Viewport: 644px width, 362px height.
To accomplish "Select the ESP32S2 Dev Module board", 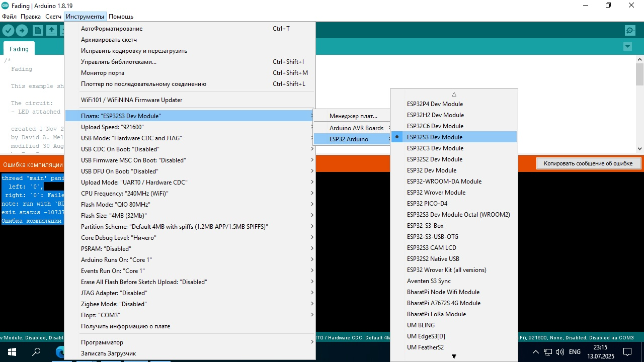I will point(454,159).
